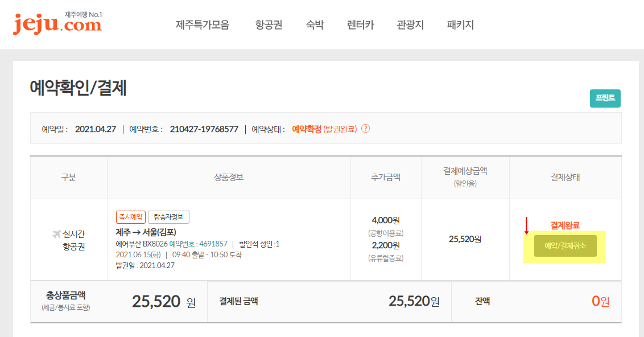Select the 패키지 menu item
The height and width of the screenshot is (337, 644).
coord(460,24)
